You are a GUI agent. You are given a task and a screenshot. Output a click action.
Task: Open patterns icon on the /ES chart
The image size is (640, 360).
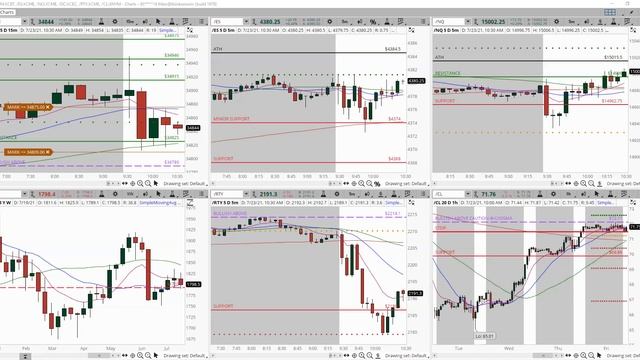(x=401, y=22)
